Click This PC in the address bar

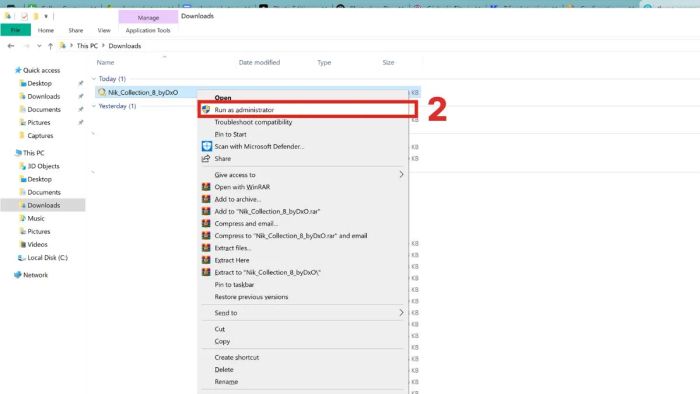[x=87, y=46]
